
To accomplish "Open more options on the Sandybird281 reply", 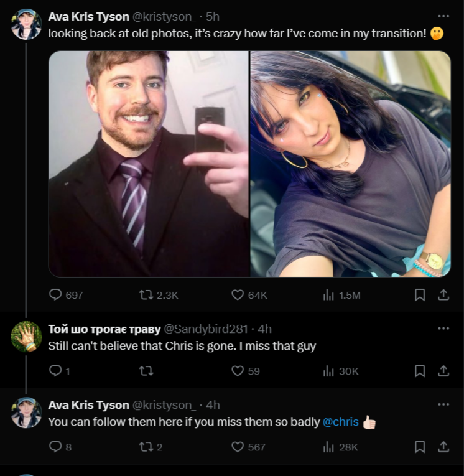I will click(x=443, y=329).
